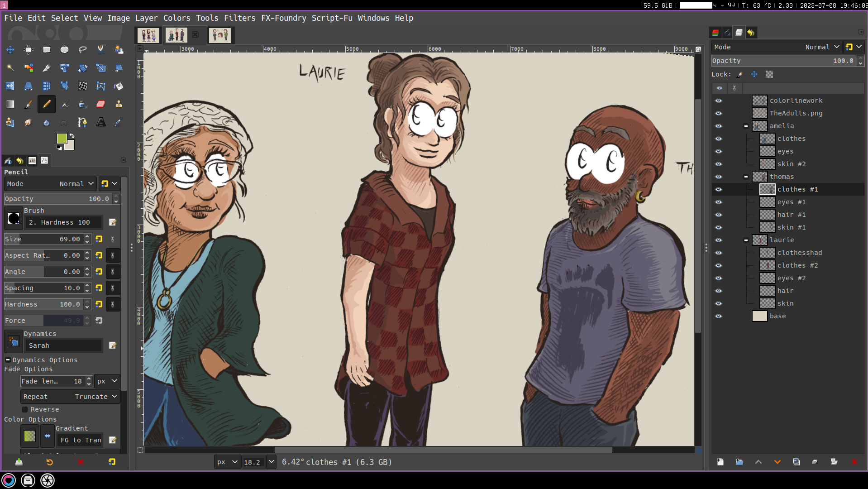Open the Filters menu

tap(239, 18)
